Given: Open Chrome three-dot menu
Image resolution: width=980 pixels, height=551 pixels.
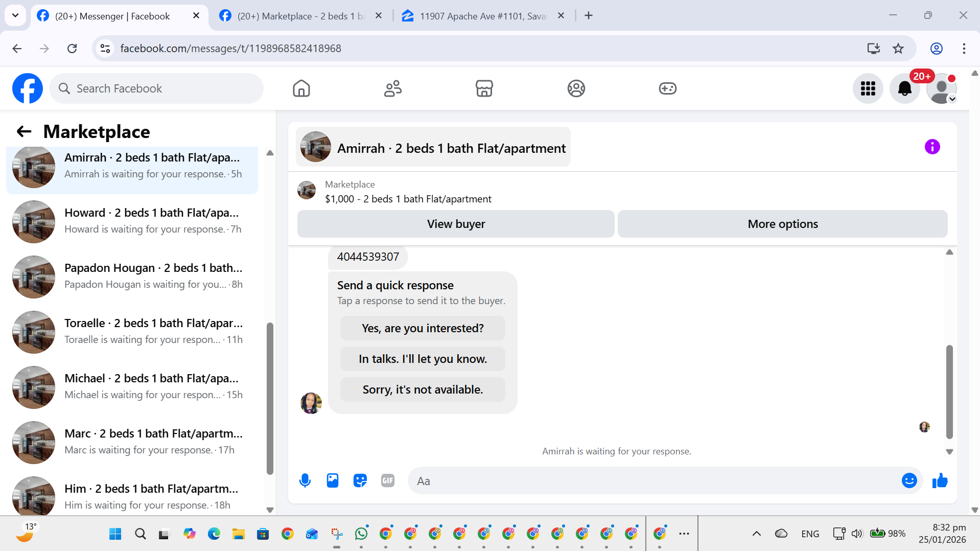Looking at the screenshot, I should (964, 49).
